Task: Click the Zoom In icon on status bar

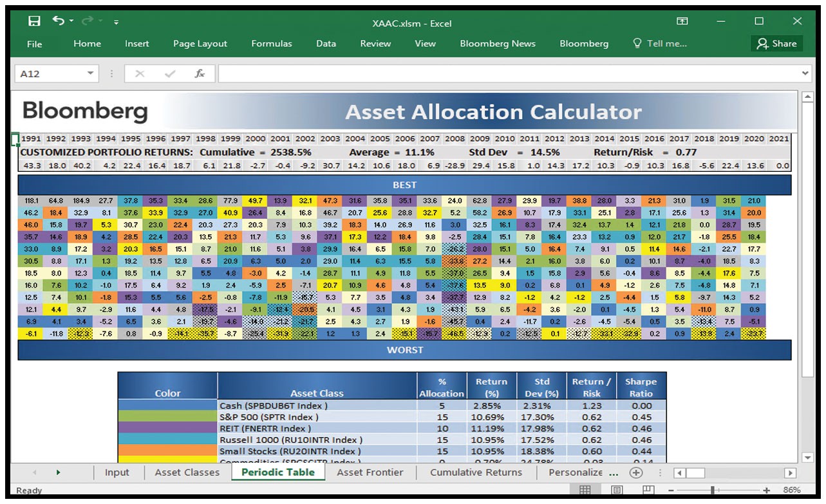Action: [765, 490]
